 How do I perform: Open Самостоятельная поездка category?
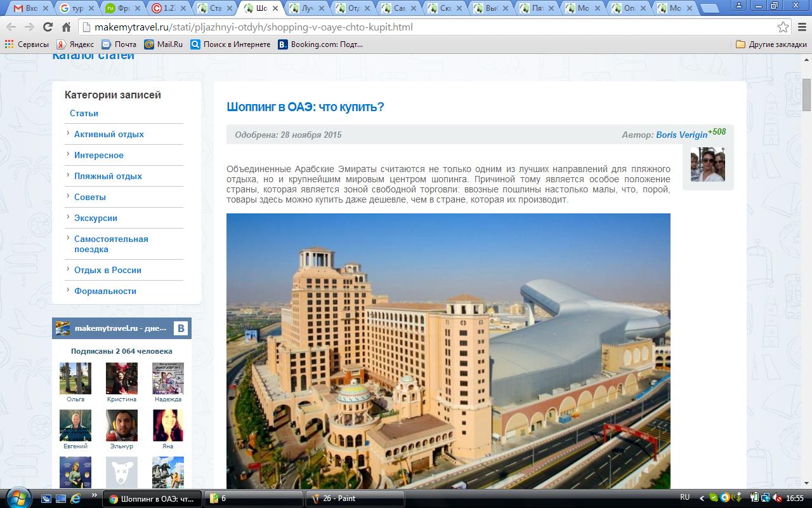point(111,244)
